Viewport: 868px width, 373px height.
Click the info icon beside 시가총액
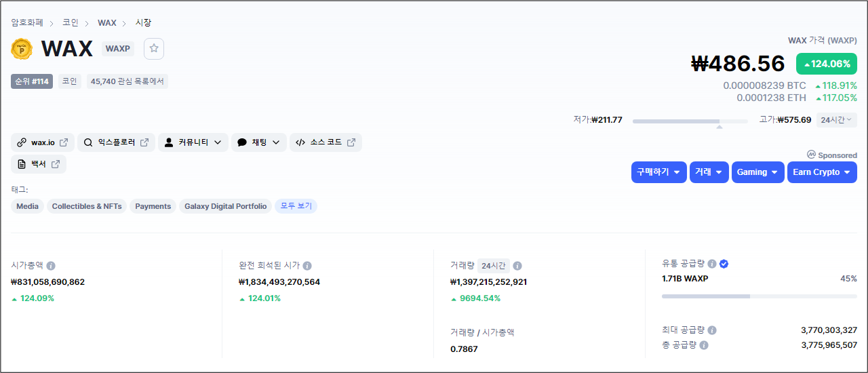coord(51,266)
